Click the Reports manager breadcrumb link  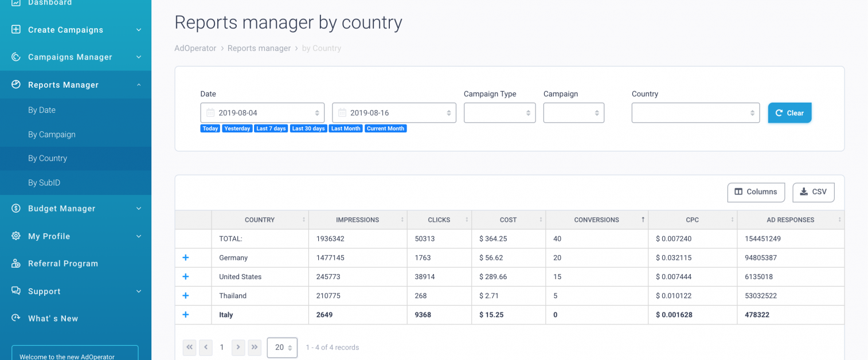click(x=259, y=48)
